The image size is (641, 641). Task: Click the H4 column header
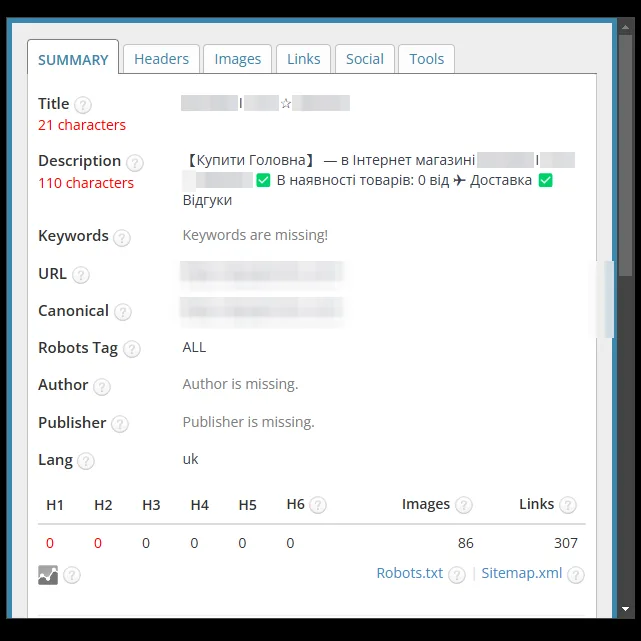point(199,505)
